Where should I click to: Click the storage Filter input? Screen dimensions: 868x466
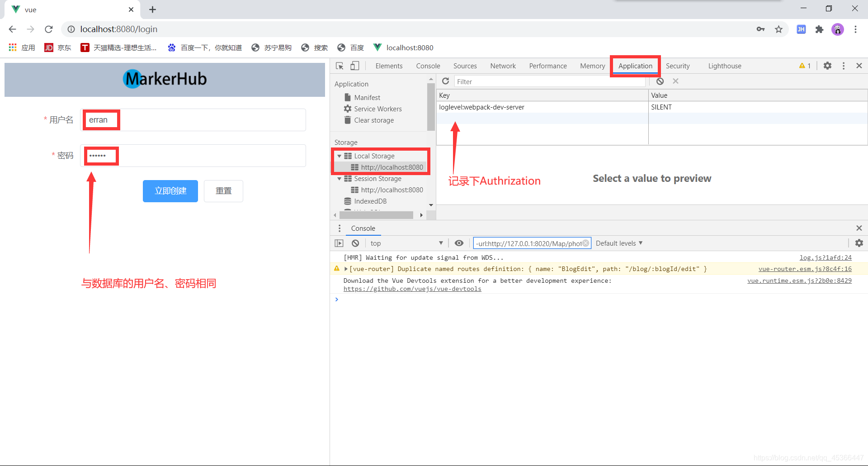550,81
